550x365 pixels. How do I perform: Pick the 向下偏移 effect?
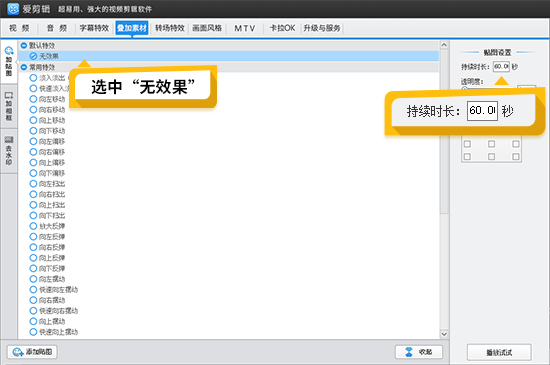47,173
